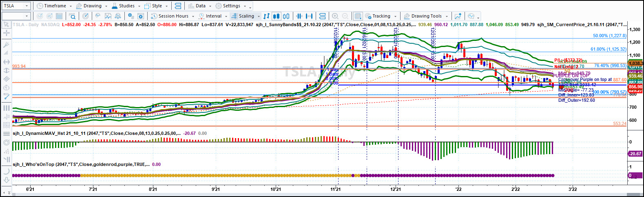Select the OHLC bar chart style icon
This screenshot has width=644, height=197.
266,16
